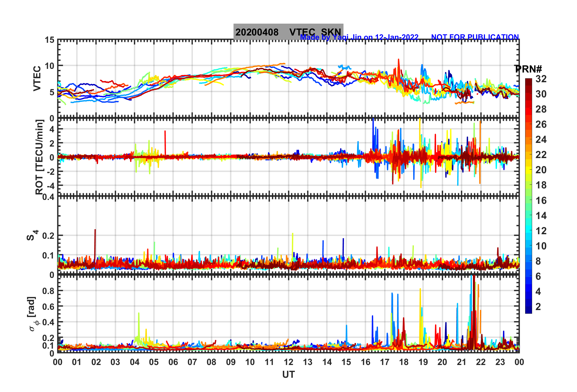577x392 pixels.
Task: Click the "PRN#" colorbar heading
Action: 528,69
